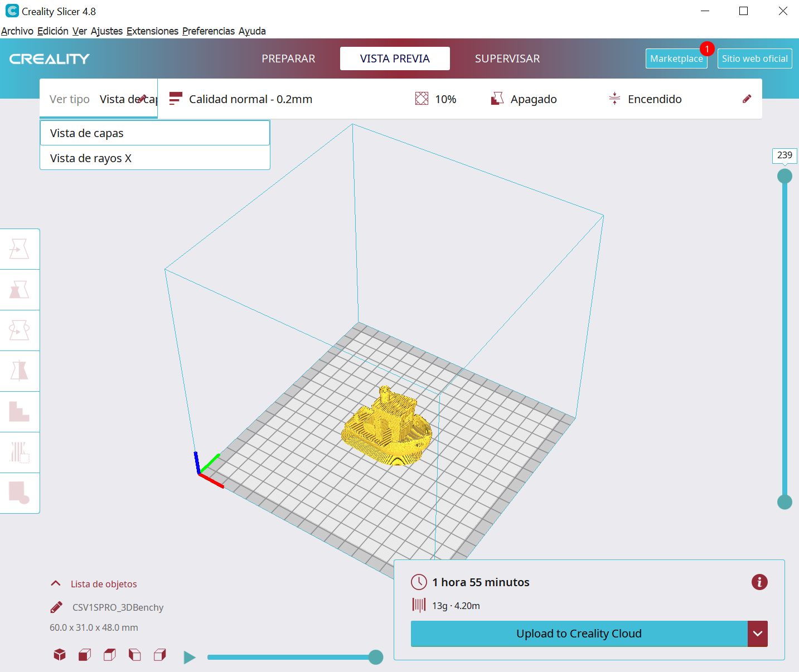This screenshot has width=799, height=672.
Task: Select the Support Blocker tool
Action: (19, 452)
